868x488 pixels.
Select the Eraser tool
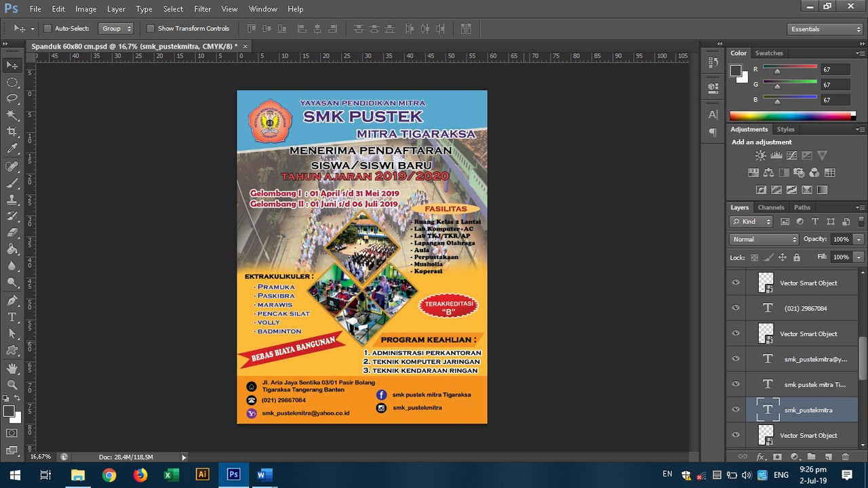[12, 232]
